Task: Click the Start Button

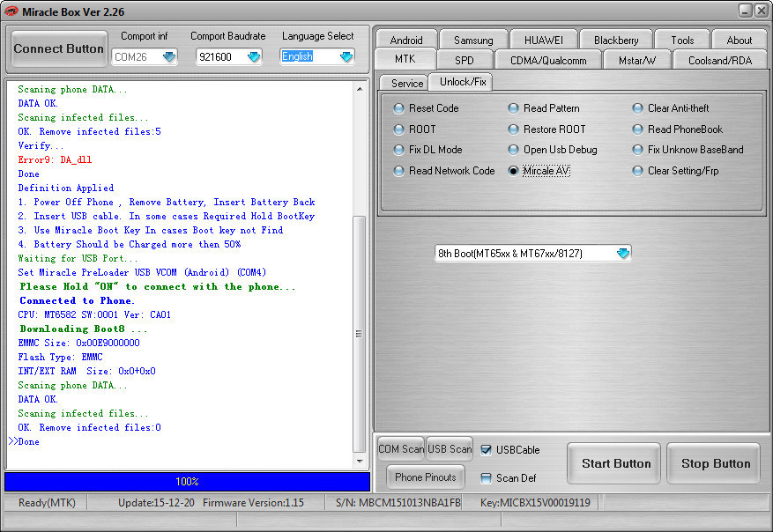Action: coord(613,463)
